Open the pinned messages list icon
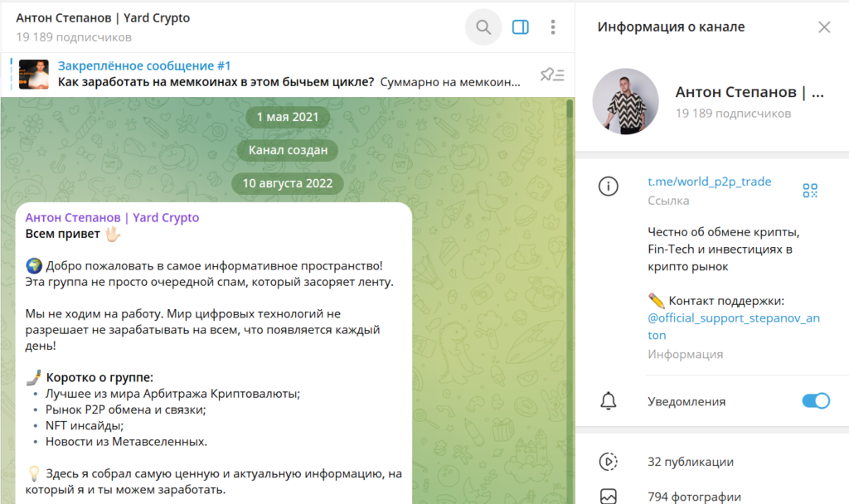This screenshot has width=849, height=504. pos(551,75)
